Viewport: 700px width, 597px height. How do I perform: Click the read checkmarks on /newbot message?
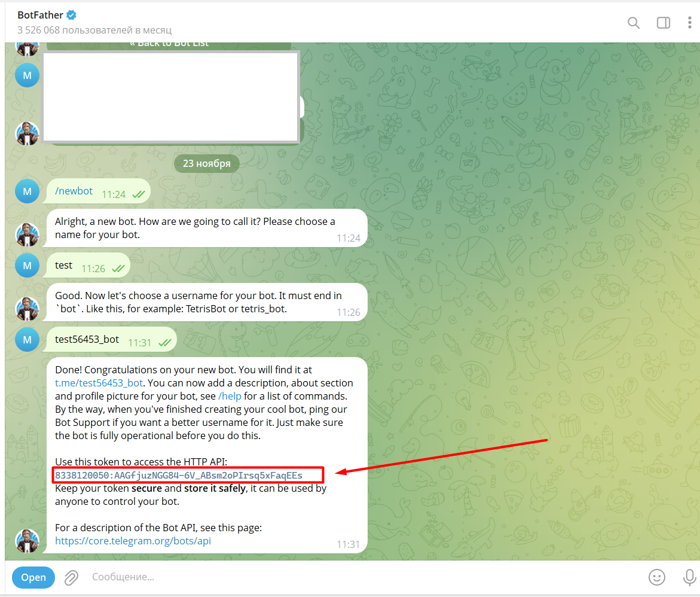coord(139,194)
